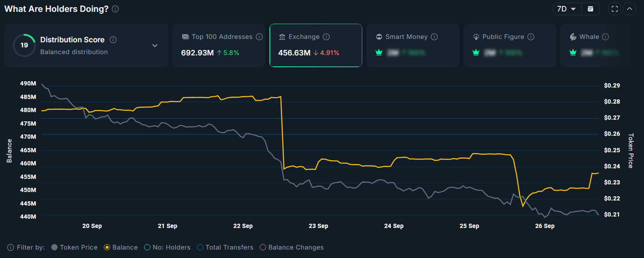Image resolution: width=644 pixels, height=258 pixels.
Task: Click the Distribution Score circular gauge
Action: click(x=24, y=45)
